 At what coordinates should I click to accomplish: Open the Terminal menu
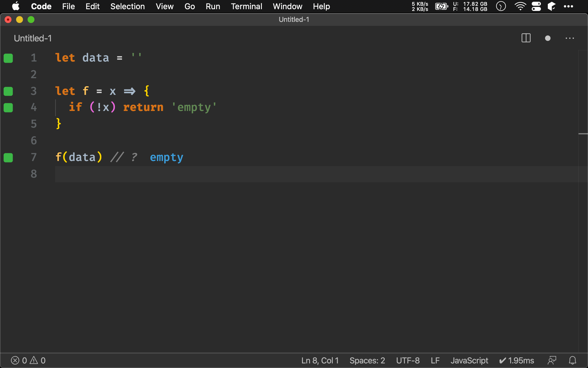pyautogui.click(x=246, y=6)
